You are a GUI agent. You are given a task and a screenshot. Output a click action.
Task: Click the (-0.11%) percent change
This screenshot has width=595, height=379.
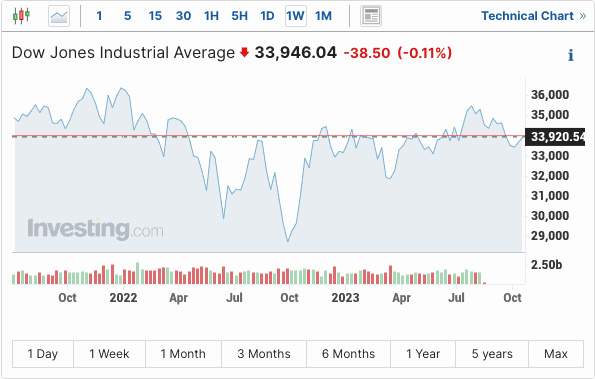(425, 53)
